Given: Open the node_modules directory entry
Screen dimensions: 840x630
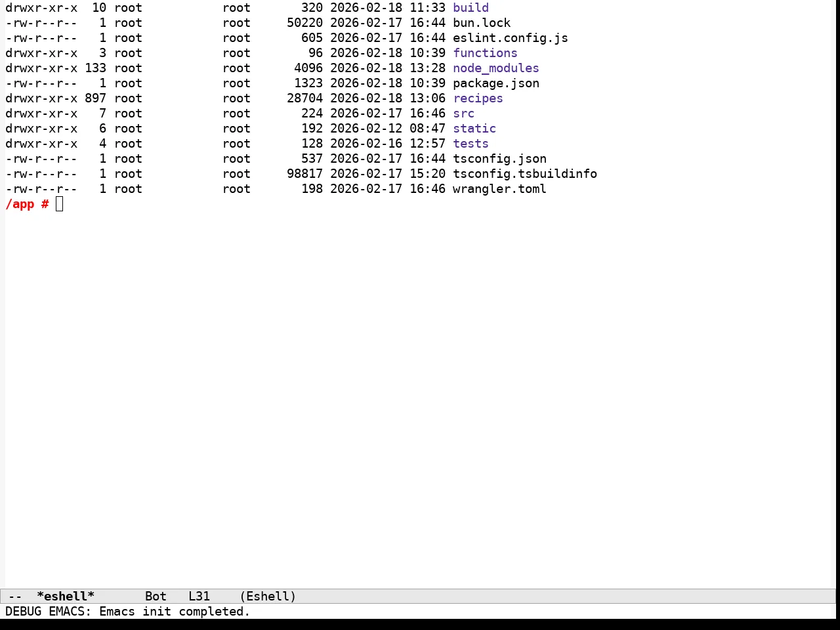Looking at the screenshot, I should 496,68.
